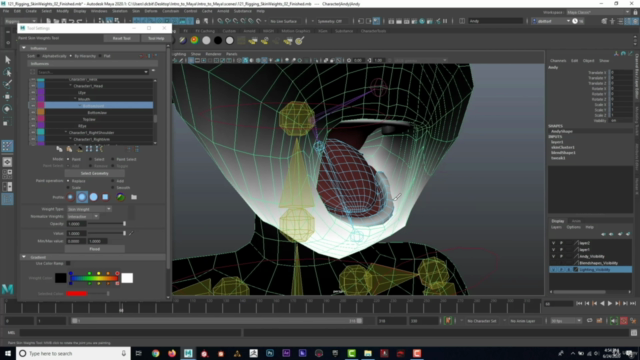Collapse the Character1_Head tree node
Screen dimensions: 640x360
[x=71, y=86]
